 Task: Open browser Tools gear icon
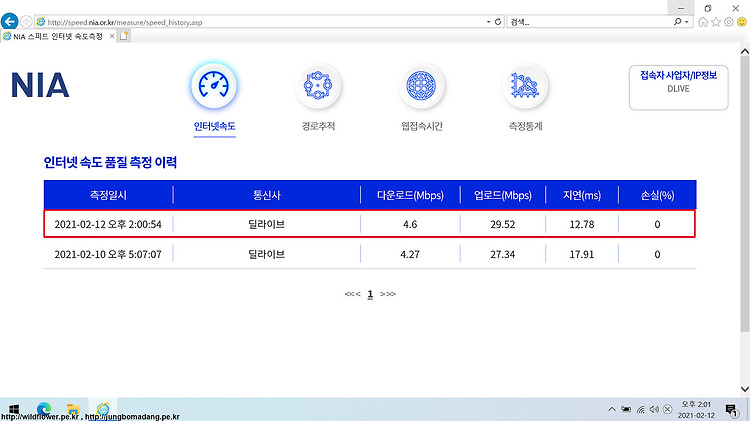(728, 22)
